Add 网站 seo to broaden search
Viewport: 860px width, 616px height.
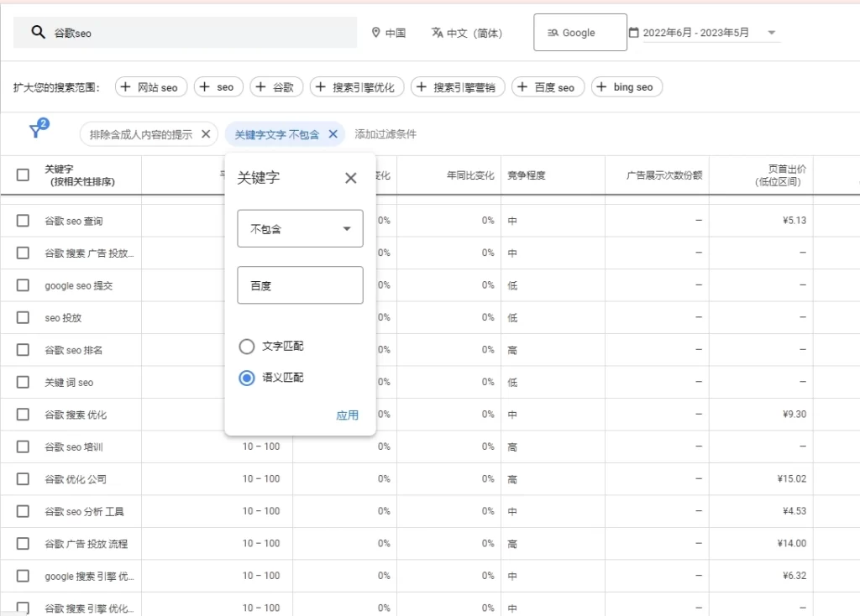point(151,87)
